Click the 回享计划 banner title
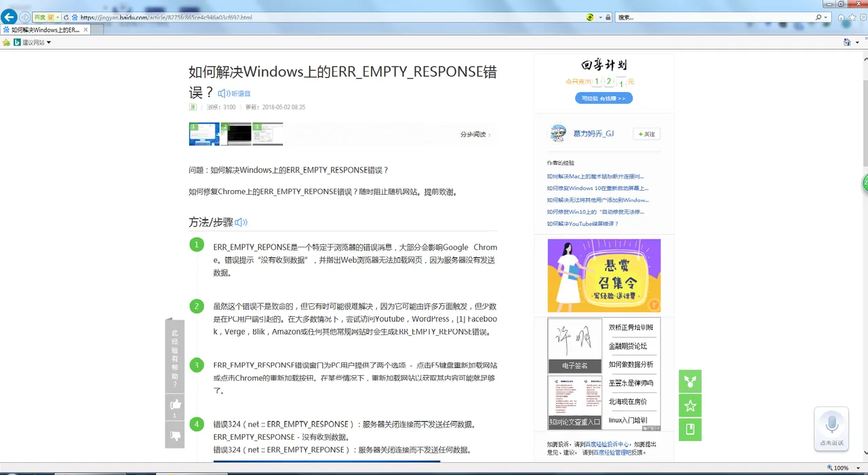Viewport: 868px width, 475px height. click(604, 65)
